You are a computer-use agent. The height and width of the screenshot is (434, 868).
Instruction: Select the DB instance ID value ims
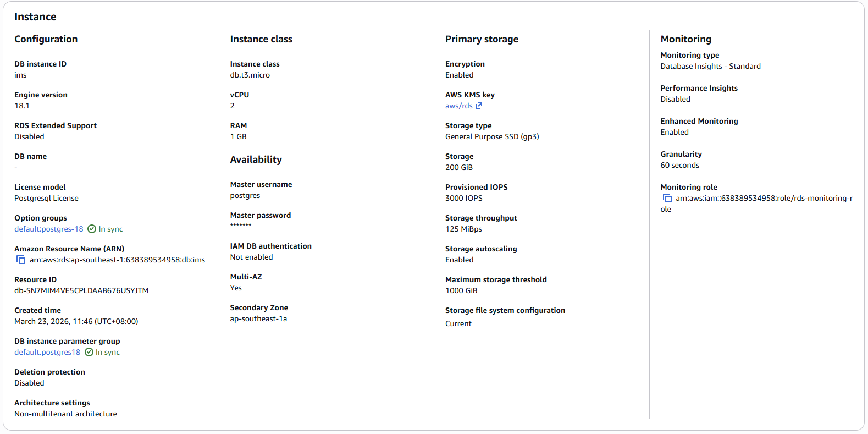(20, 75)
